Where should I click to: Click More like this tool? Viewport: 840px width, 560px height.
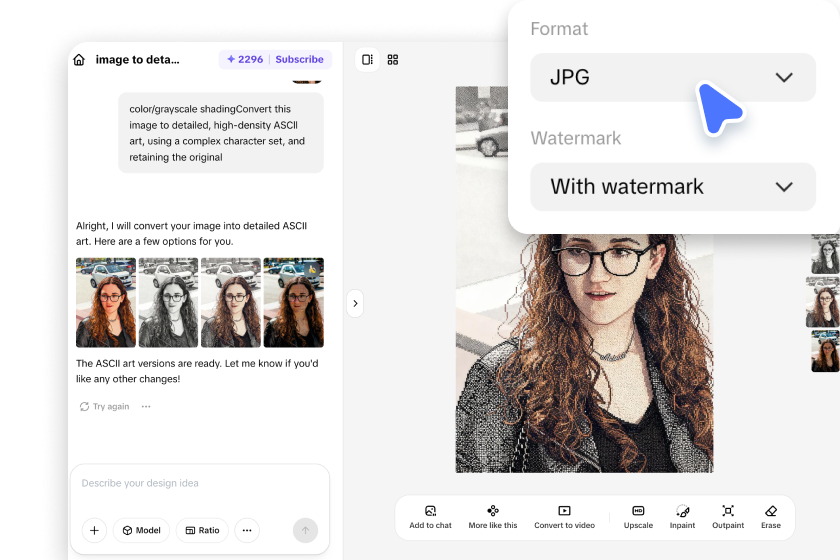[493, 517]
